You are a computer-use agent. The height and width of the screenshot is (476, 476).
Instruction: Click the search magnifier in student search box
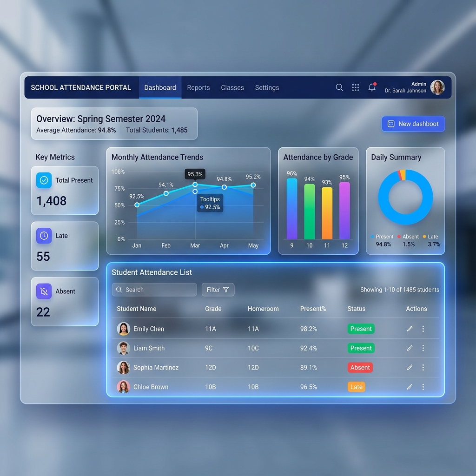(119, 290)
